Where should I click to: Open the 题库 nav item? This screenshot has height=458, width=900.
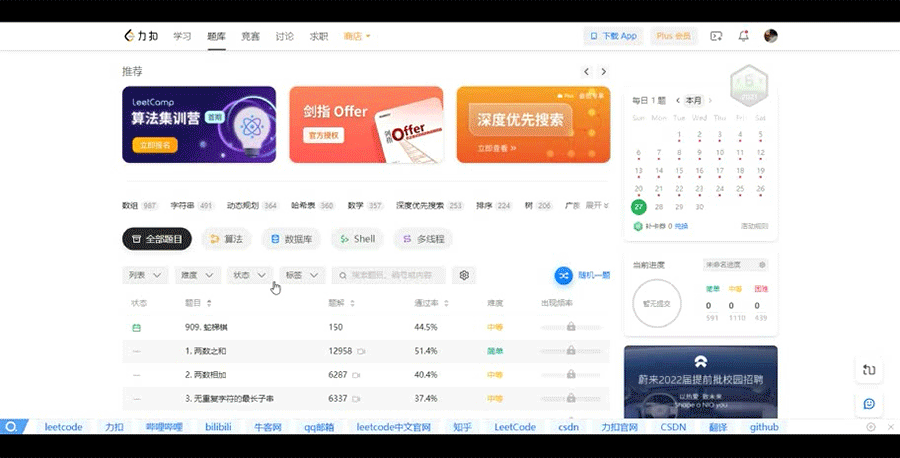(x=216, y=36)
